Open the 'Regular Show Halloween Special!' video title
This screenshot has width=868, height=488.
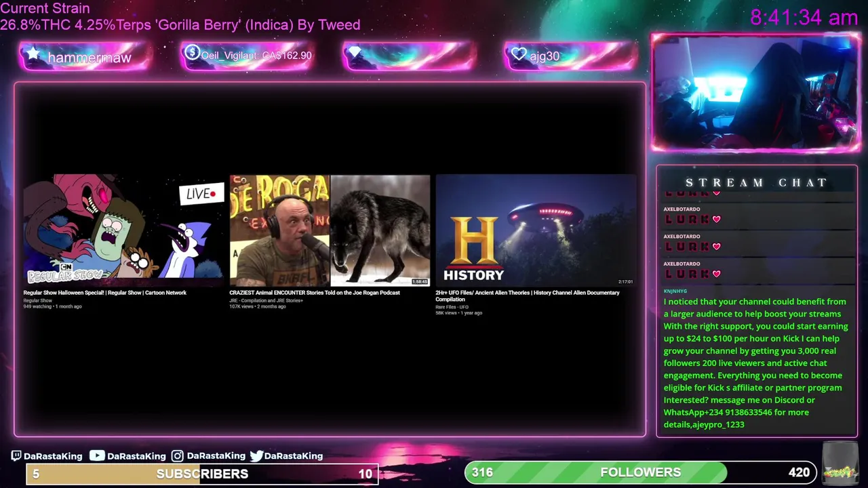[104, 293]
